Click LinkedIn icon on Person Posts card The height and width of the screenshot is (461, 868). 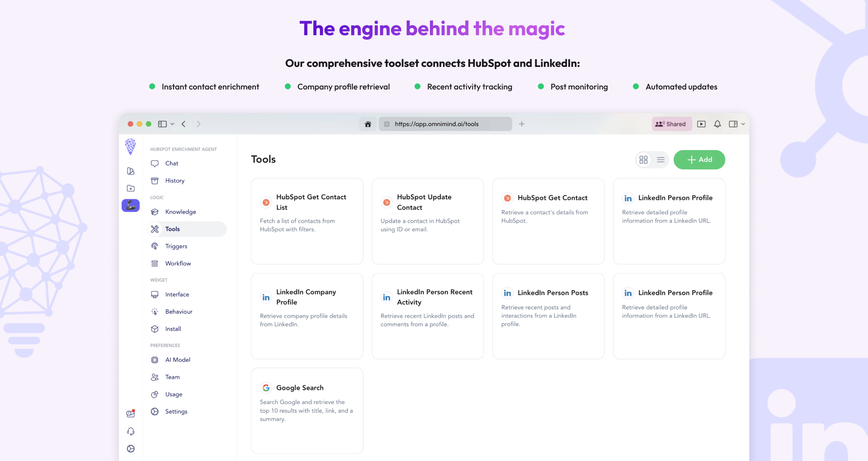click(x=507, y=293)
